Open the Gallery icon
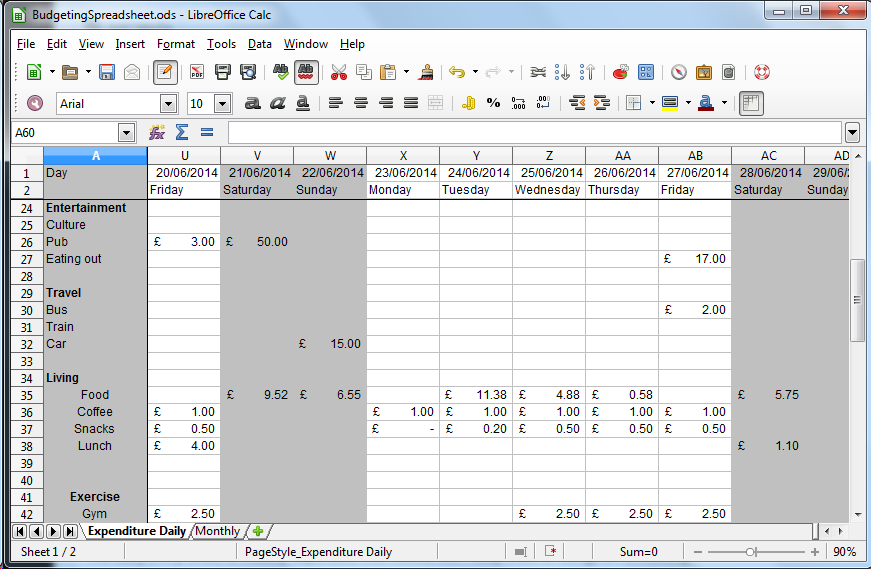The image size is (871, 569). point(704,72)
